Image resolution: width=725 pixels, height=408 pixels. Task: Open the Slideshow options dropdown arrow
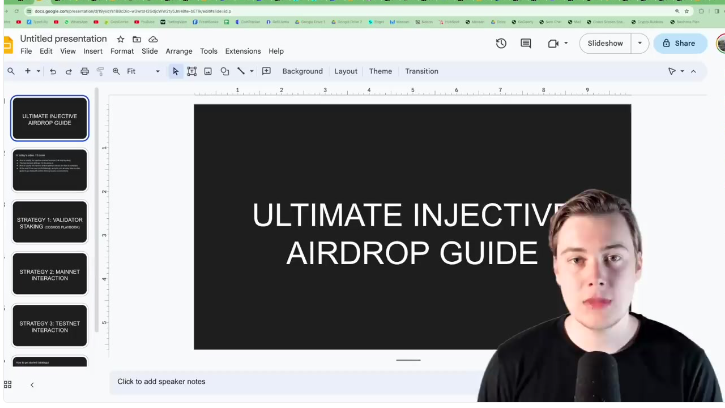[640, 43]
